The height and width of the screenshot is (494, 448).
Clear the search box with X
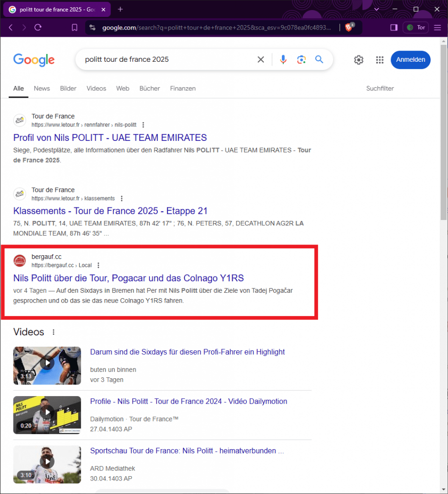coord(261,59)
